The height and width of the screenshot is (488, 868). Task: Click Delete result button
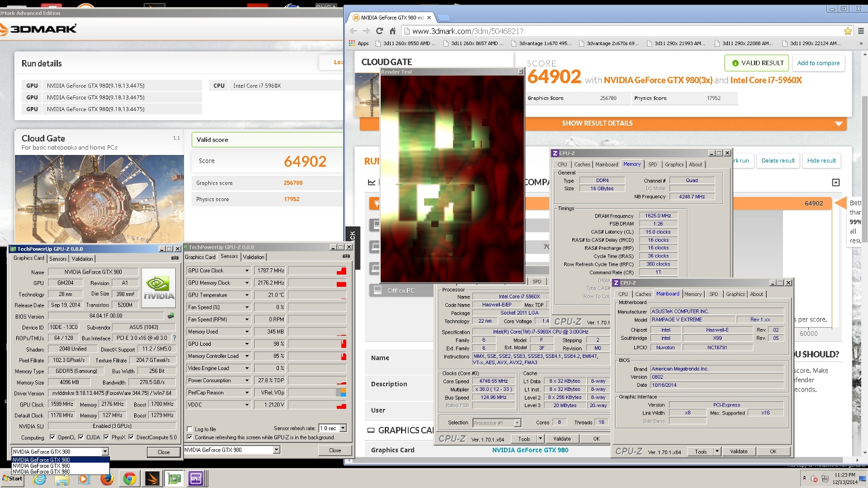778,161
